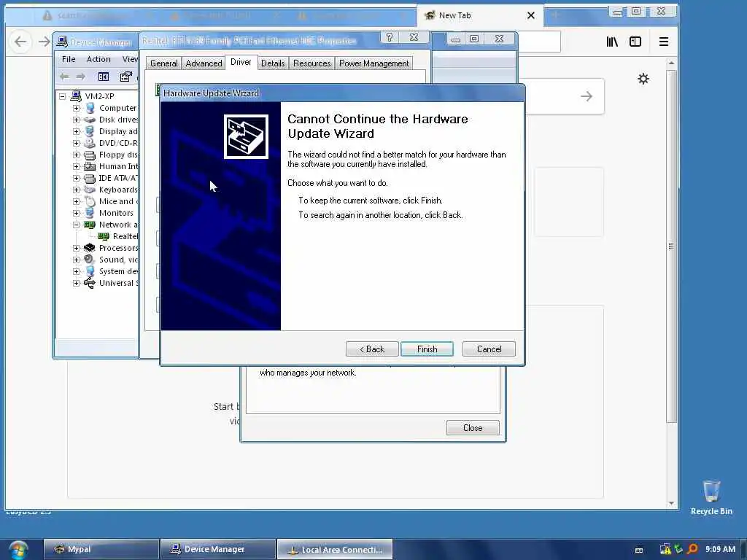The height and width of the screenshot is (560, 747).
Task: Expand the Human Interface Devices node
Action: pos(76,166)
